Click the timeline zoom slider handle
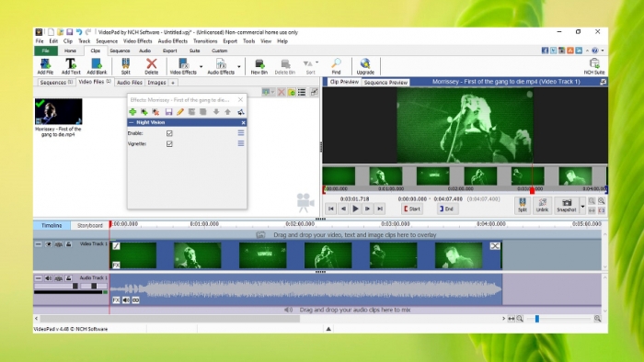The image size is (644, 362). point(536,319)
